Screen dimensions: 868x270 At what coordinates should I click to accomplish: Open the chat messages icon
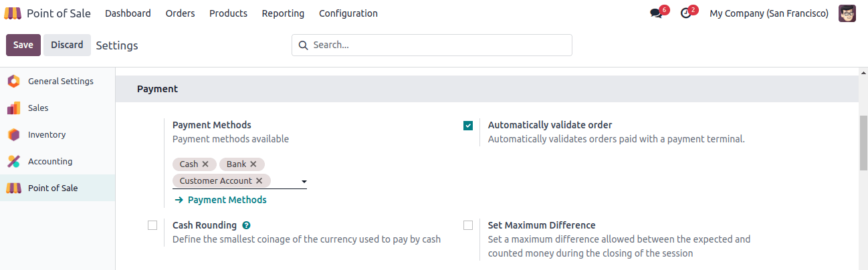coord(655,13)
